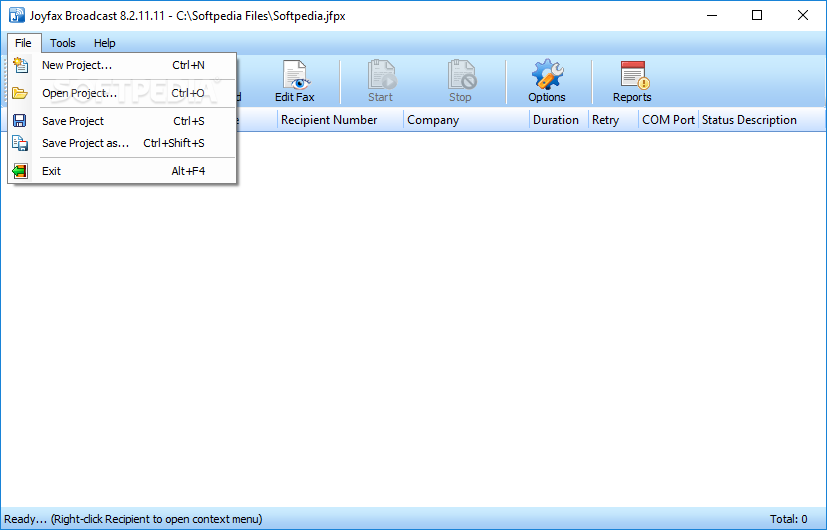
Task: Open the Help menu
Action: [x=104, y=43]
